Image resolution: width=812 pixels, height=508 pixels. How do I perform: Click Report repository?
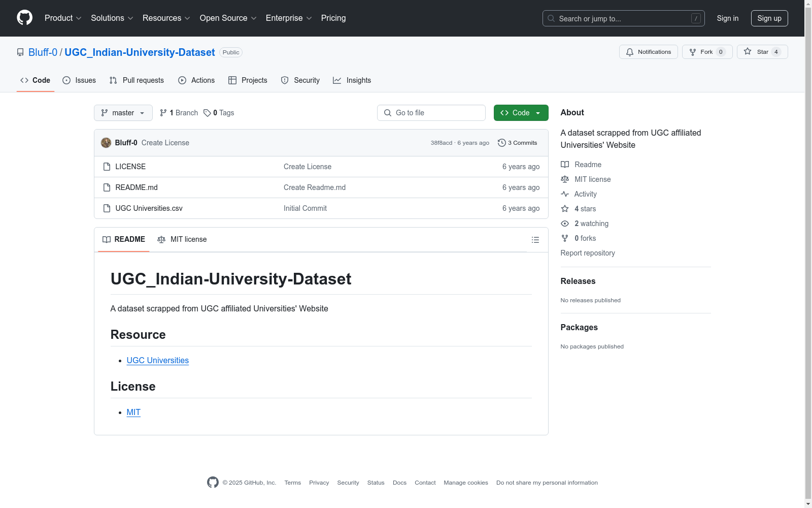588,253
